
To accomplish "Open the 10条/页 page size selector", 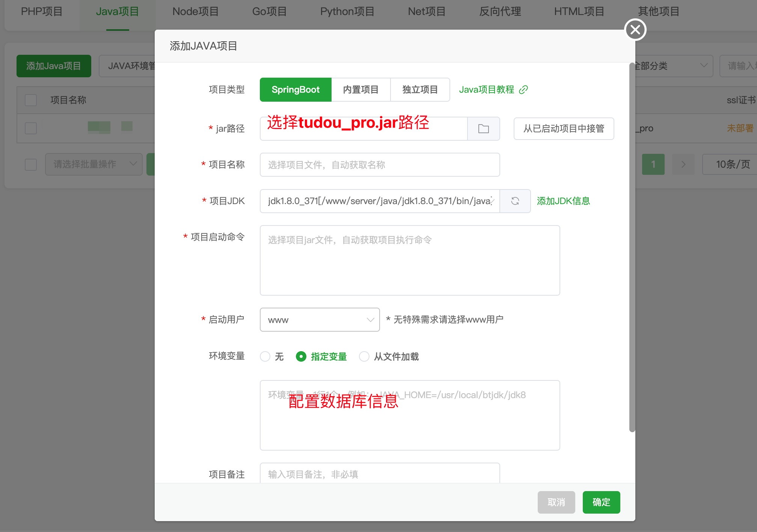I will pos(732,164).
